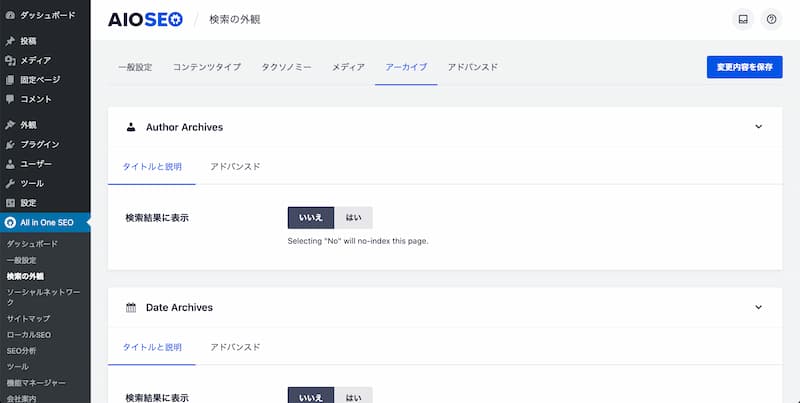Click the media icon next to メディア
This screenshot has width=800, height=403.
[x=10, y=60]
